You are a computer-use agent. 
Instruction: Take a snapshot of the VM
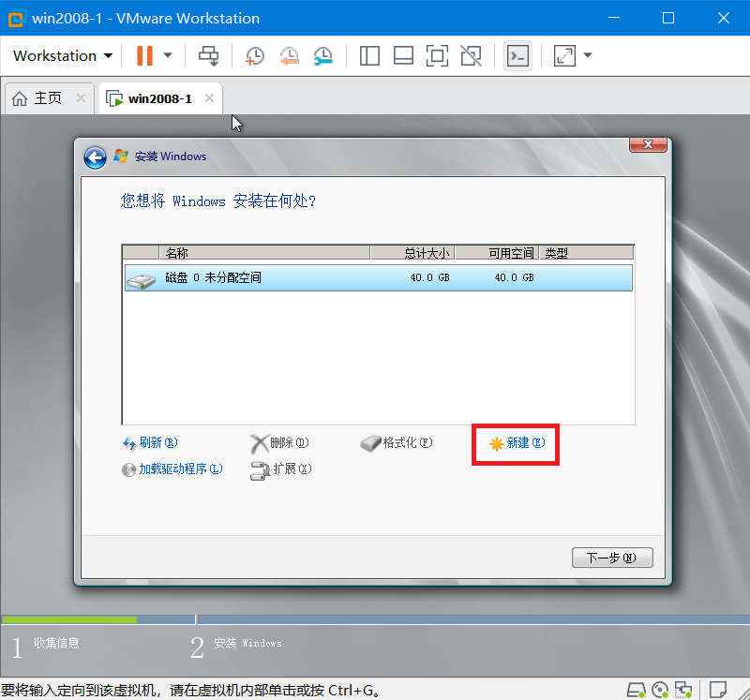(x=254, y=55)
